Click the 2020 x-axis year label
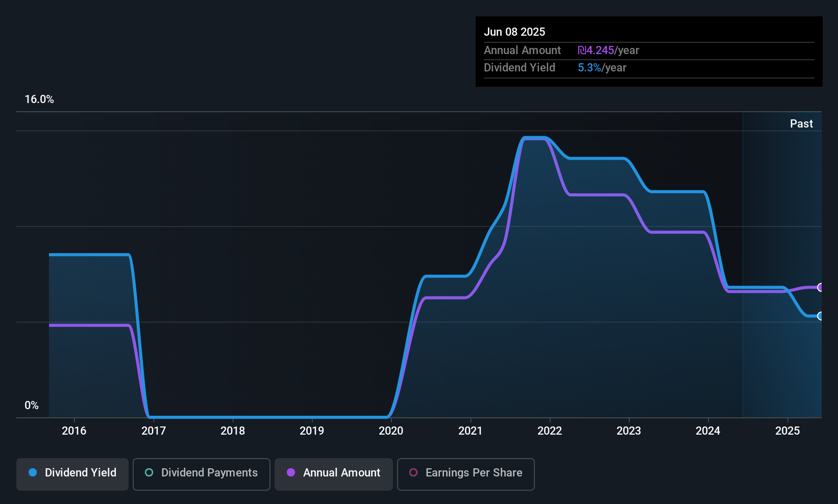The width and height of the screenshot is (838, 504). (391, 431)
